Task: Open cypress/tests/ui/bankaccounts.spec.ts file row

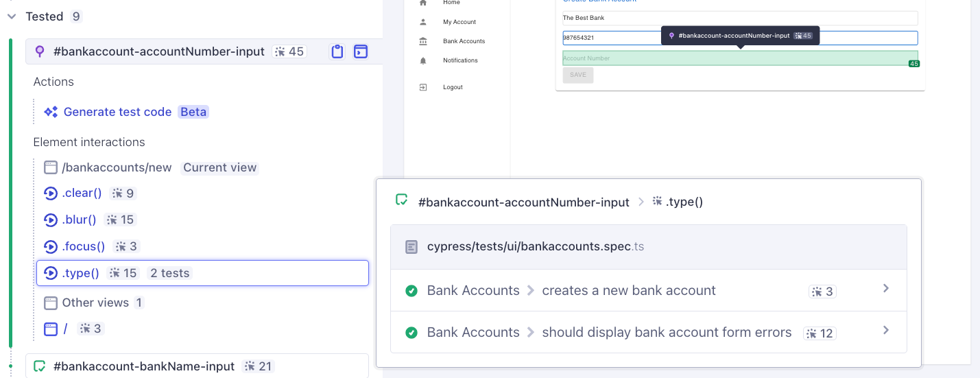Action: (648, 247)
